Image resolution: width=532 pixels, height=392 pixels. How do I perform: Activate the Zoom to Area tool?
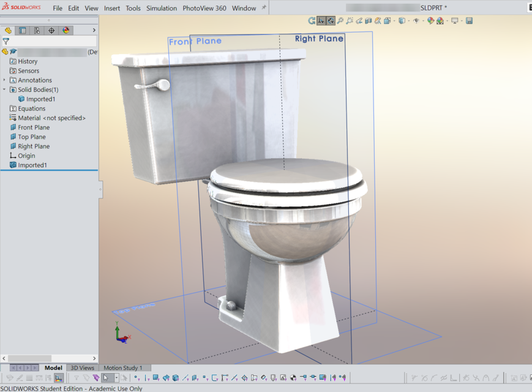[349, 21]
